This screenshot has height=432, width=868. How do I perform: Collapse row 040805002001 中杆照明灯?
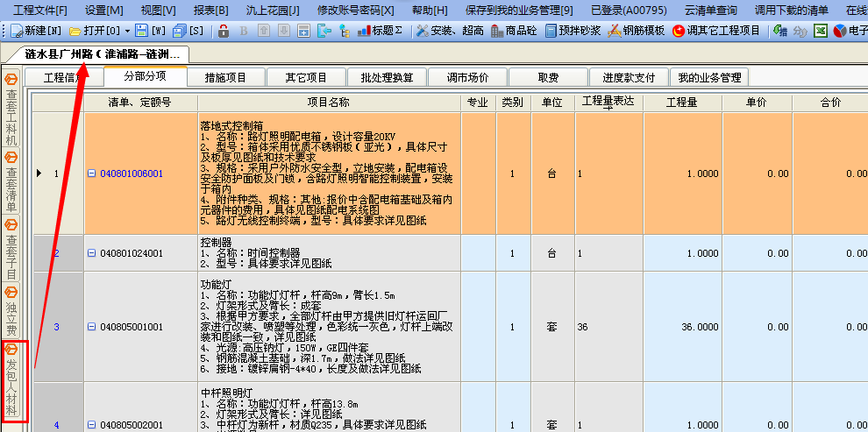[92, 425]
